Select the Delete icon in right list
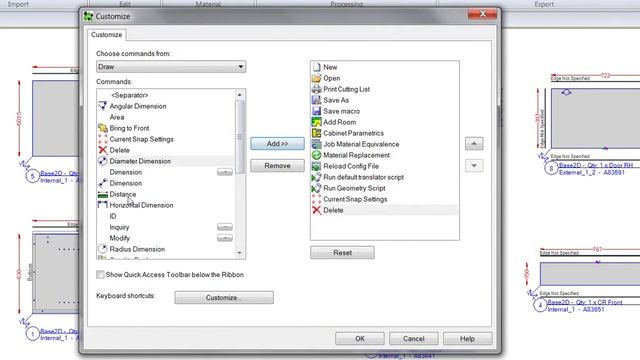Image resolution: width=640 pixels, height=360 pixels. coord(316,210)
